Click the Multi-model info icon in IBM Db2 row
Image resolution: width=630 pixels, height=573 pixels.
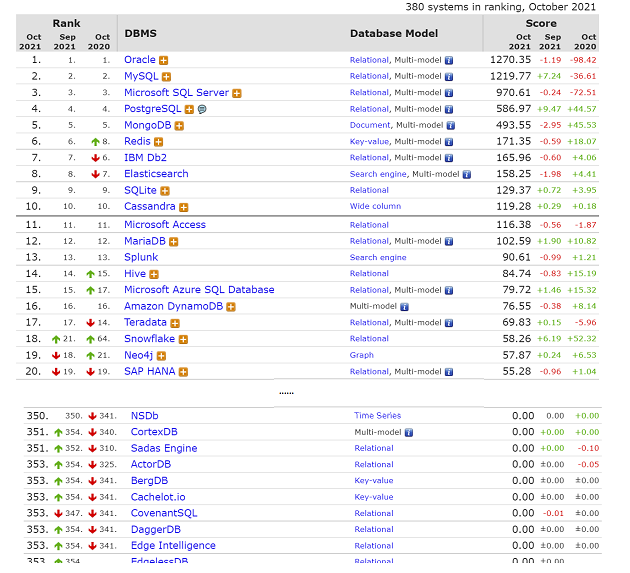click(449, 158)
